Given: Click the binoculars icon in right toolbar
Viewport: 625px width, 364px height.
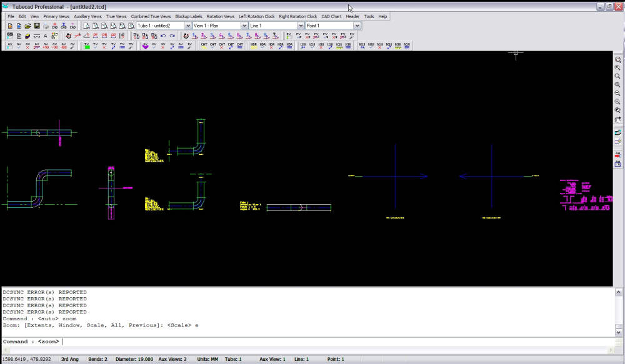Looking at the screenshot, I should pos(618,163).
